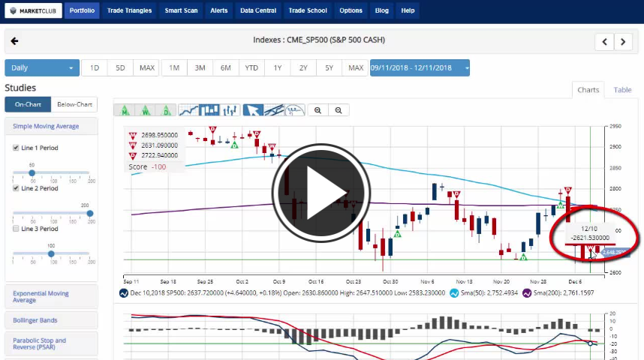Image resolution: width=644 pixels, height=360 pixels.
Task: Click the Score -100 readout
Action: tap(147, 167)
